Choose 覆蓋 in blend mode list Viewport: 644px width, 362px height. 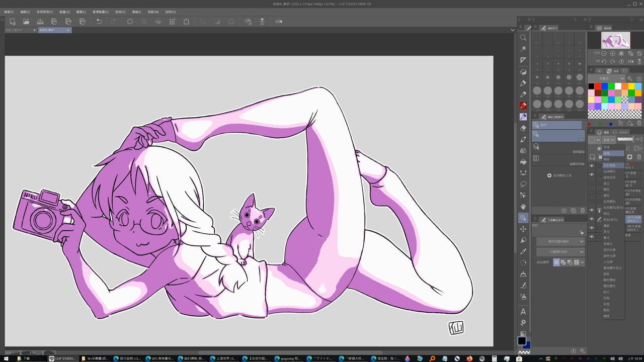click(613, 225)
